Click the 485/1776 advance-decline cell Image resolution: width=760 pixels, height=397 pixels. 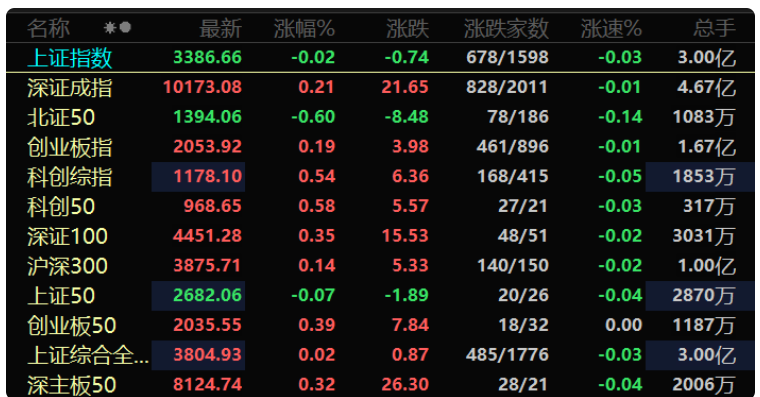point(507,354)
